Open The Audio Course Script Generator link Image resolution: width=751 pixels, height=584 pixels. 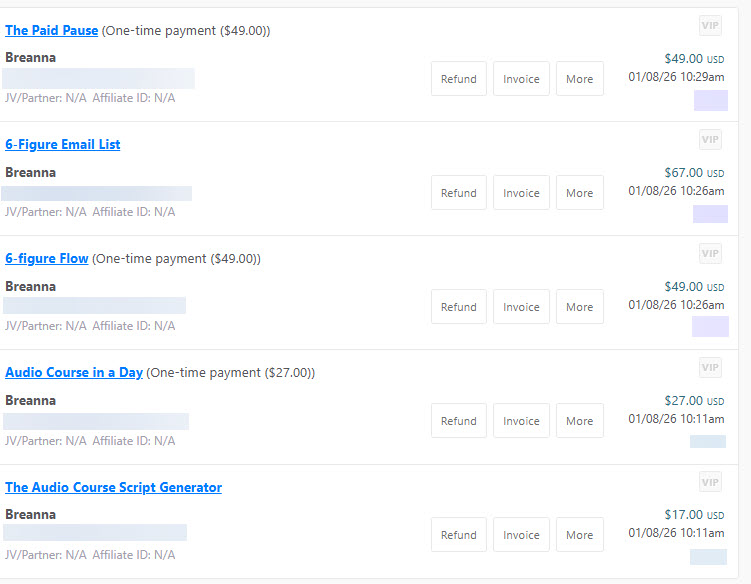(x=113, y=487)
